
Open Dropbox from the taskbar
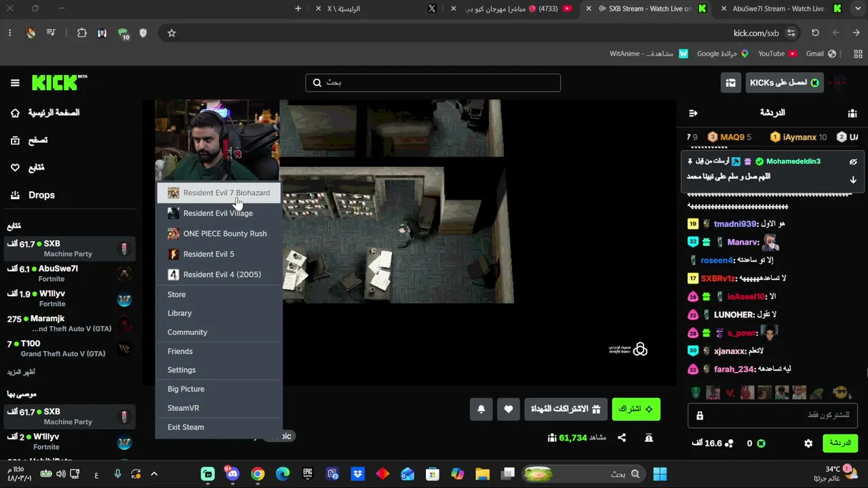click(358, 474)
